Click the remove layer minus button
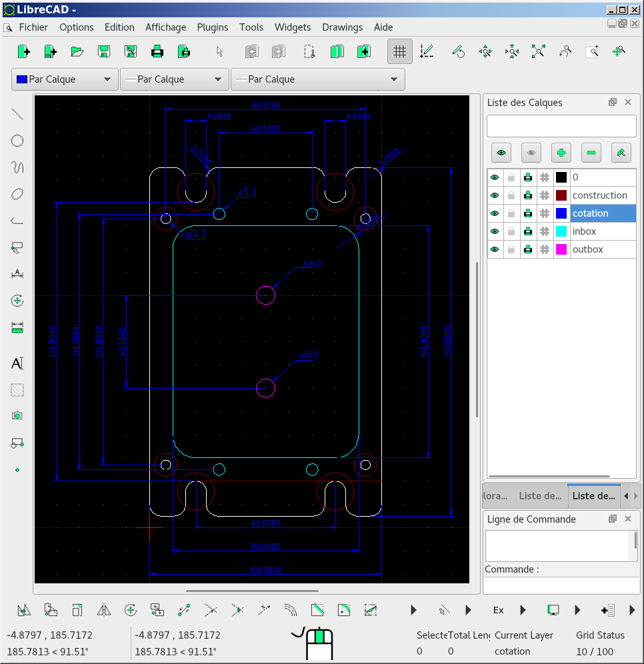Viewport: 644px width, 664px height. [591, 153]
